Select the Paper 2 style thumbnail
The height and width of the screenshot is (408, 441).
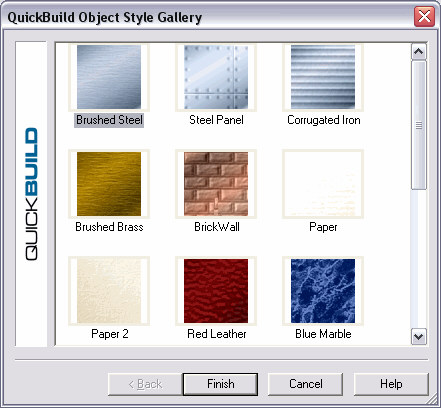pyautogui.click(x=109, y=291)
